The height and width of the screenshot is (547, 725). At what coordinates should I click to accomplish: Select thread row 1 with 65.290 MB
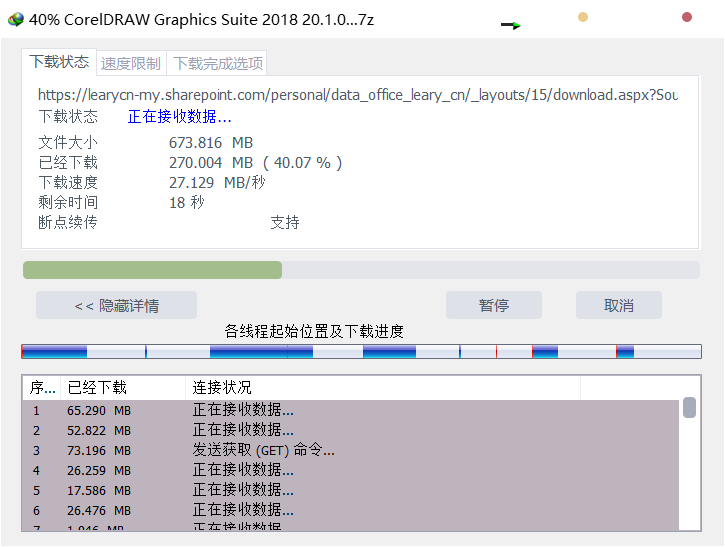tap(350, 410)
